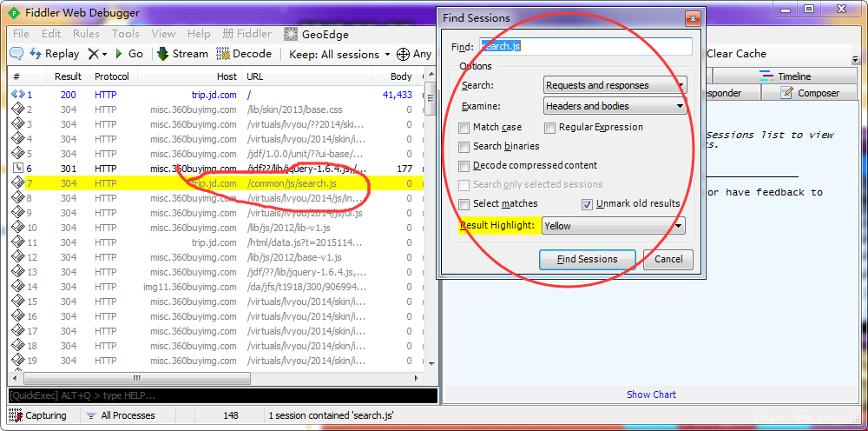Uncheck the Unmark old results checkbox
The image size is (868, 431).
[587, 204]
